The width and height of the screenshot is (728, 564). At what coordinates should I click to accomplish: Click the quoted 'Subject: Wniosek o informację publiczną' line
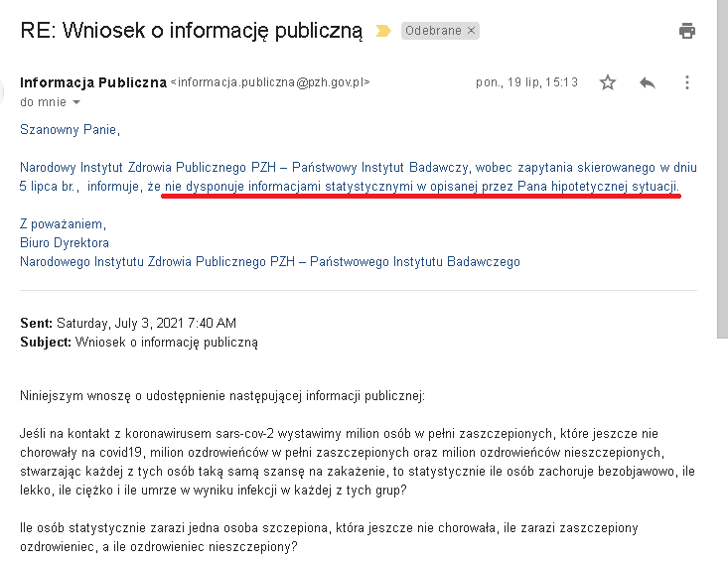pos(139,342)
